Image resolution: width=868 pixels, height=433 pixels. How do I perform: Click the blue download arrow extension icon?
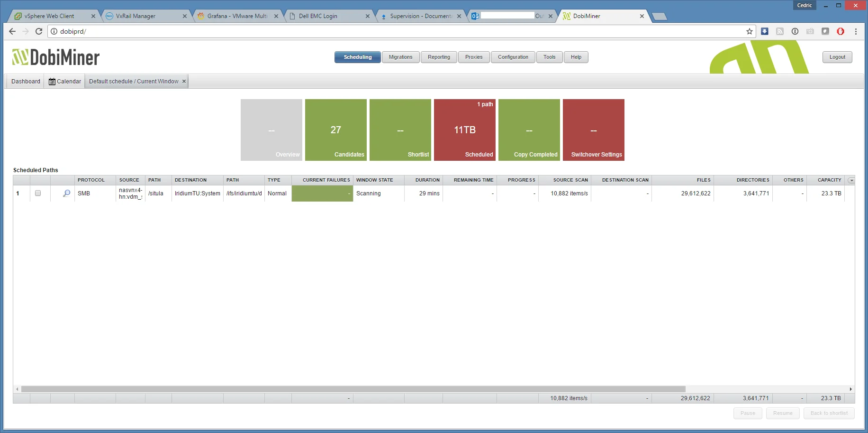point(765,31)
